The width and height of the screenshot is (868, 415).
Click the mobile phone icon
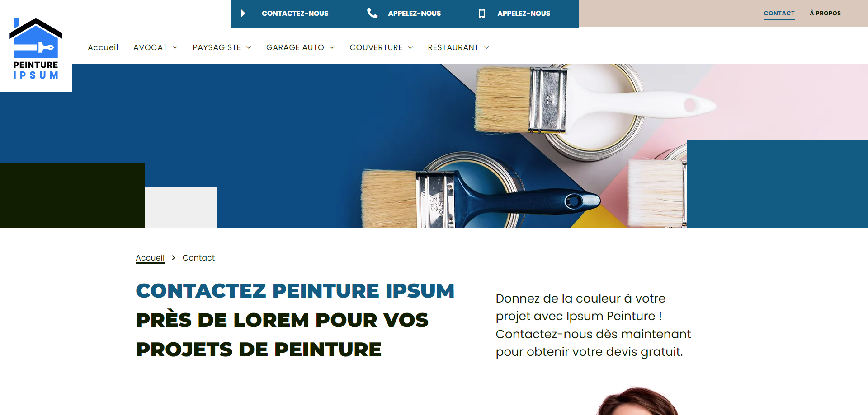pos(482,14)
